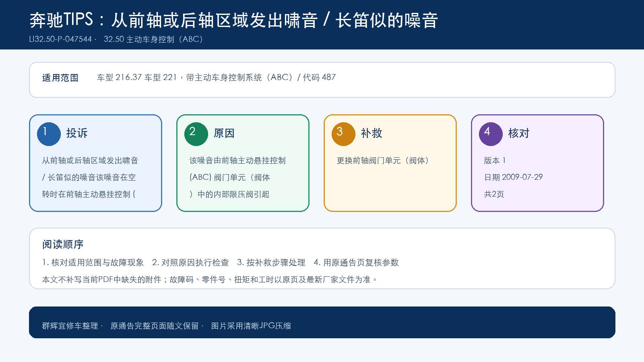644x362 pixels.
Task: Click document number LI32.50-P-047544
Action: click(x=60, y=39)
